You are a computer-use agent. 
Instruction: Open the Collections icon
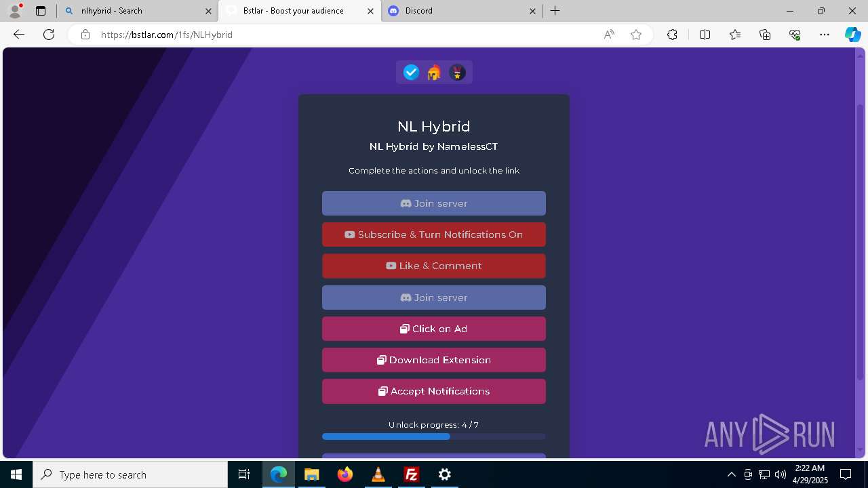[765, 35]
